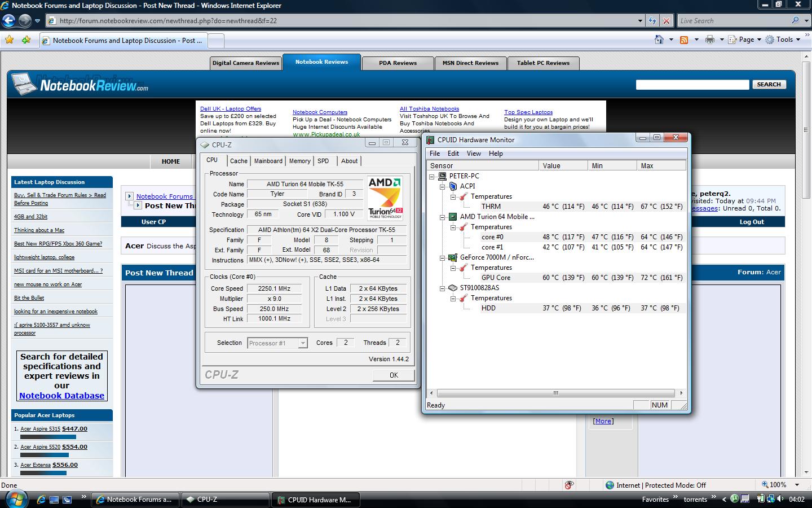Viewport: 812px width, 508px height.
Task: Click the Notebook Database link
Action: click(x=61, y=396)
